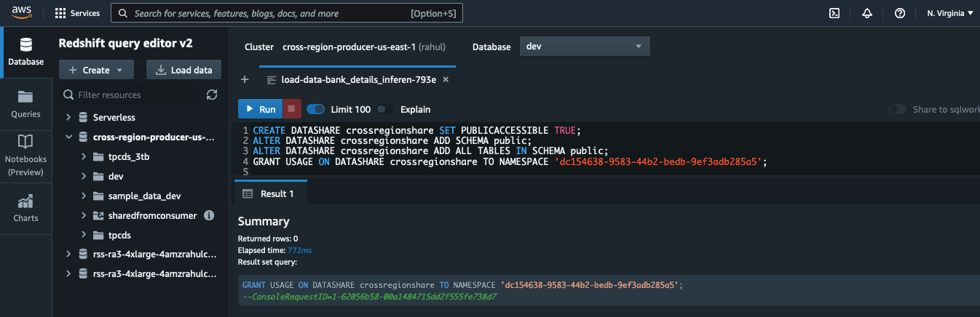Toggle the Share to sqlworkbench switch
980x317 pixels.
tap(897, 109)
